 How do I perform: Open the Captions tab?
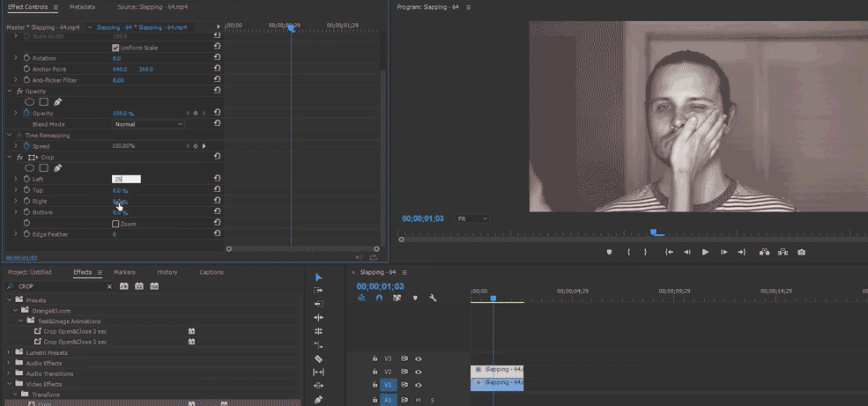coord(211,272)
